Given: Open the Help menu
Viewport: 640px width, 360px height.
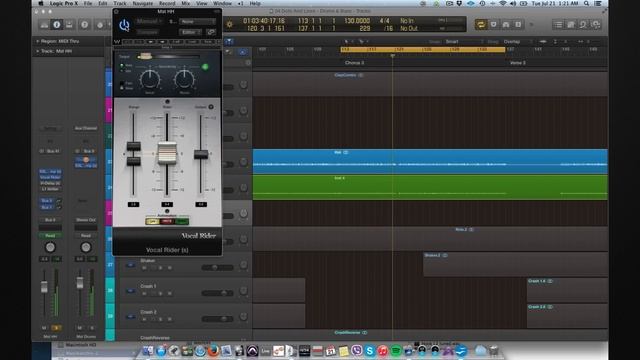Looking at the screenshot, I should click(255, 3).
